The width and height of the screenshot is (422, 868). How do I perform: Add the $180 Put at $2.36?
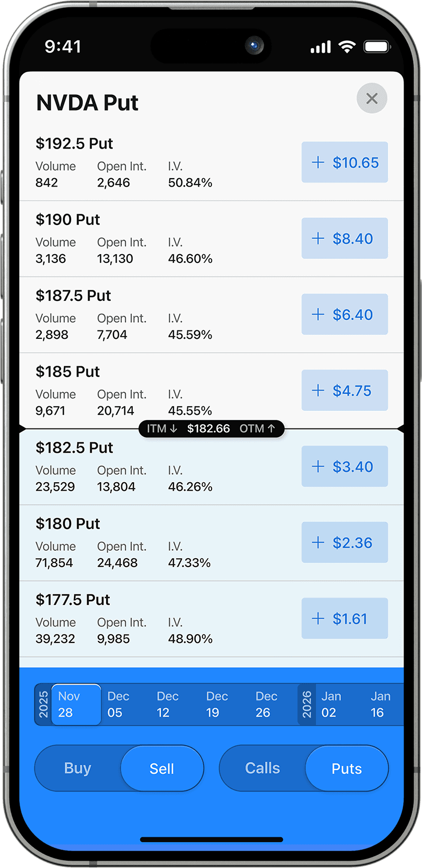344,542
